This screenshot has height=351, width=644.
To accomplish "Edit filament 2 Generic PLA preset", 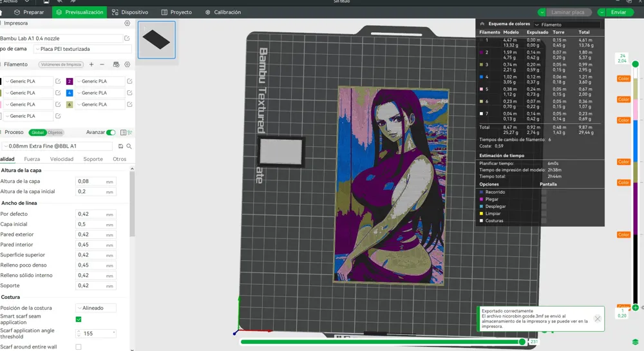I will click(x=129, y=81).
